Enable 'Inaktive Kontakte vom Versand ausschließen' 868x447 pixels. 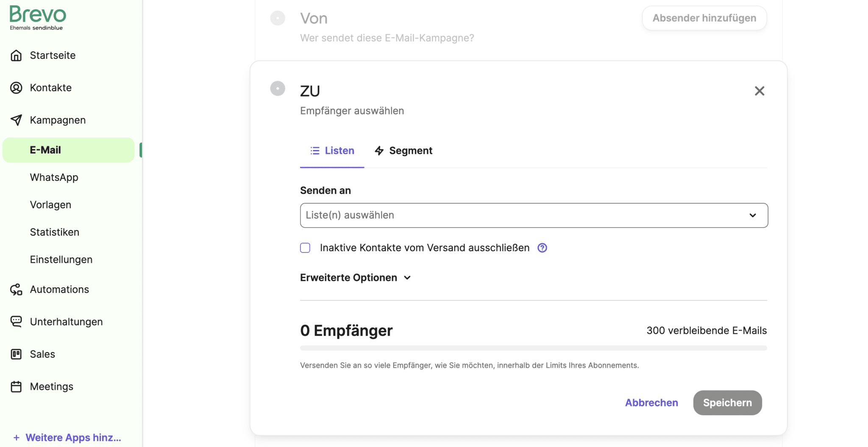(x=305, y=247)
